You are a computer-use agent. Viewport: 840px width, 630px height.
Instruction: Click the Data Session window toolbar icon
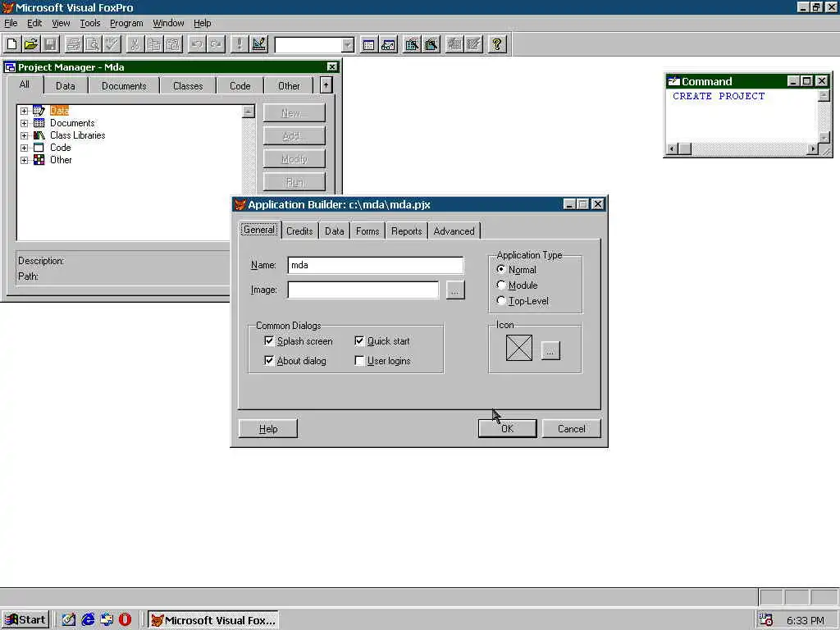pos(388,44)
